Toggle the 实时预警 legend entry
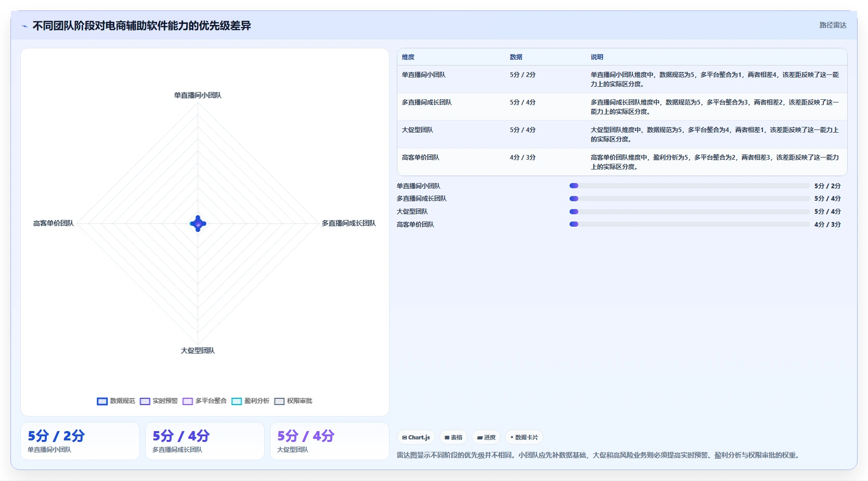Viewport: 868px width, 481px height. point(159,401)
